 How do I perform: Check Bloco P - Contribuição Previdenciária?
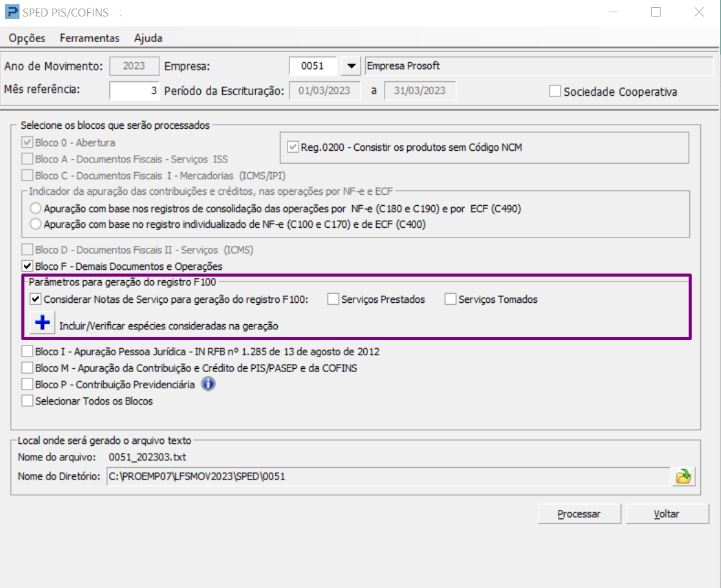coord(27,384)
